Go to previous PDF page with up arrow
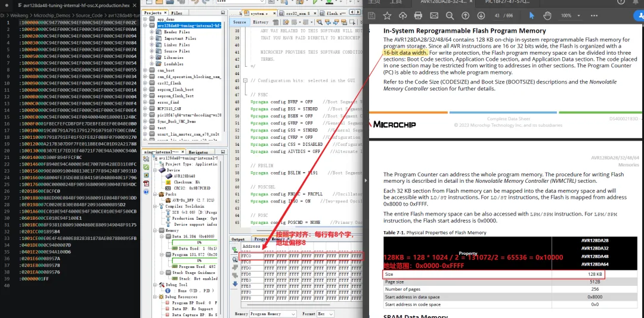This screenshot has height=318, width=644. (465, 15)
